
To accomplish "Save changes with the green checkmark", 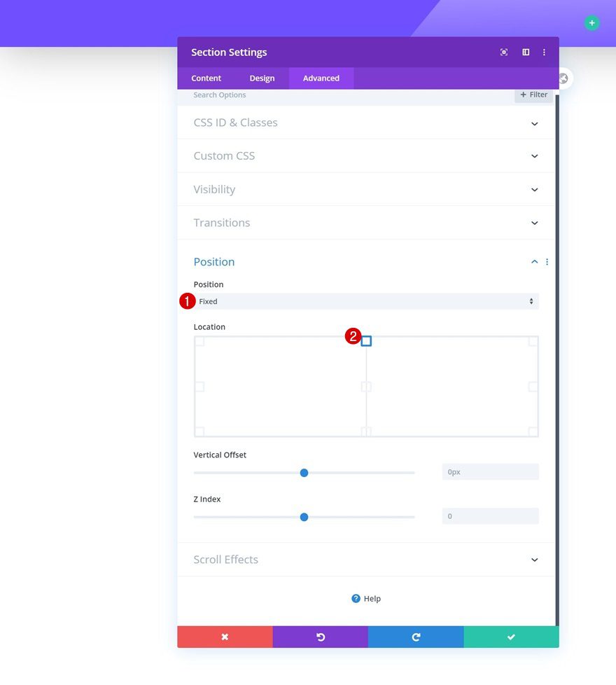I will (511, 637).
